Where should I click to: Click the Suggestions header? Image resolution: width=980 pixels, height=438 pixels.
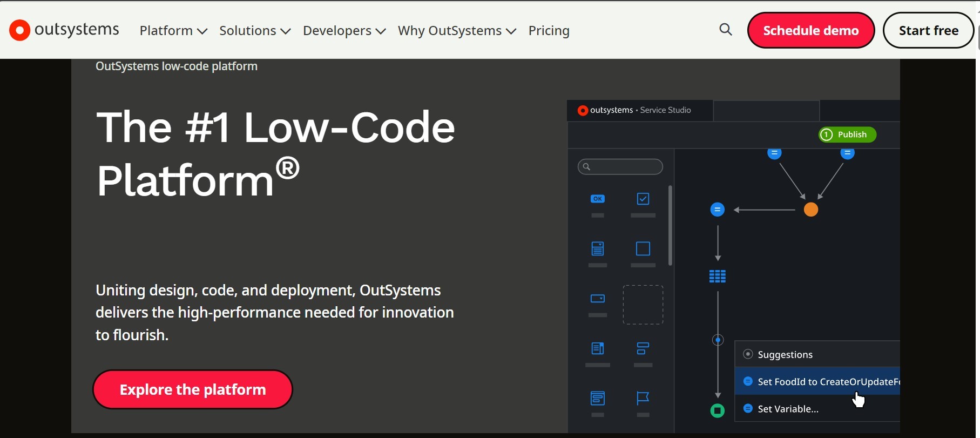click(817, 354)
